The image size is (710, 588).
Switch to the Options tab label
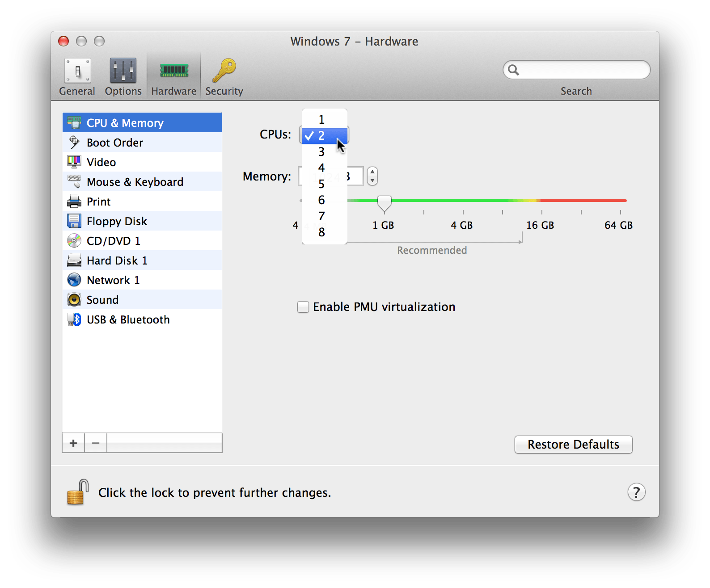click(x=123, y=91)
